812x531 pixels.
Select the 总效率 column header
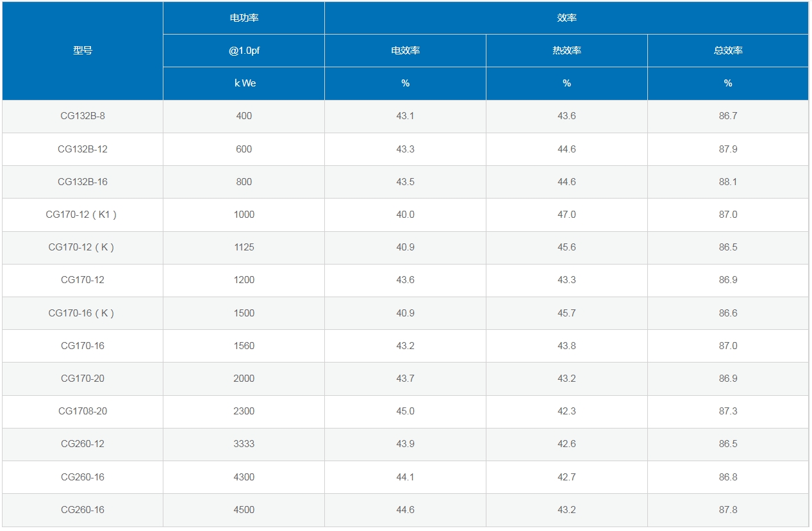pos(728,51)
